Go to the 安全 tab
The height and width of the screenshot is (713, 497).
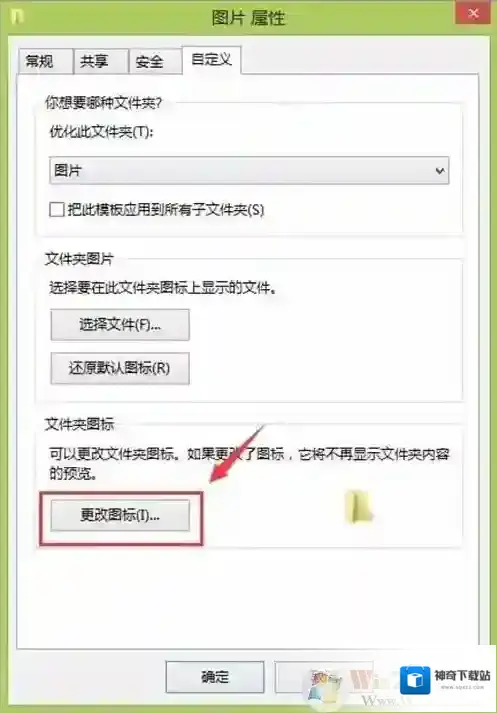[x=150, y=61]
